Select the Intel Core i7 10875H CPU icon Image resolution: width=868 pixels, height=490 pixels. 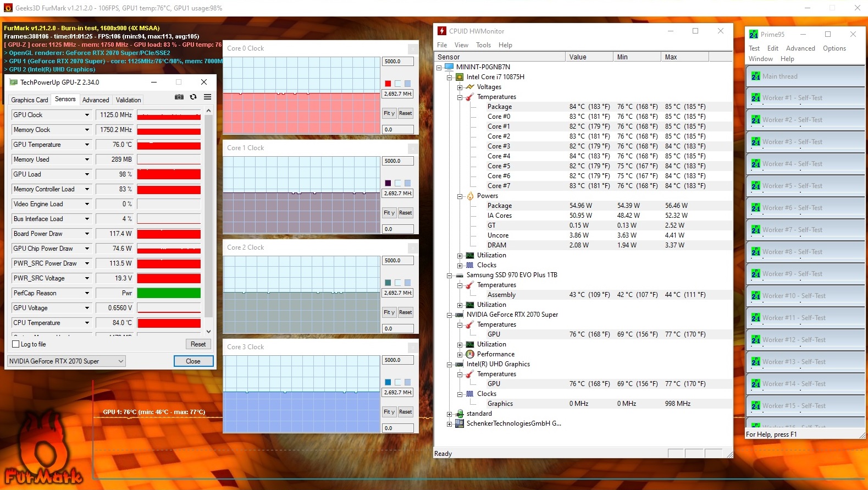(x=460, y=77)
